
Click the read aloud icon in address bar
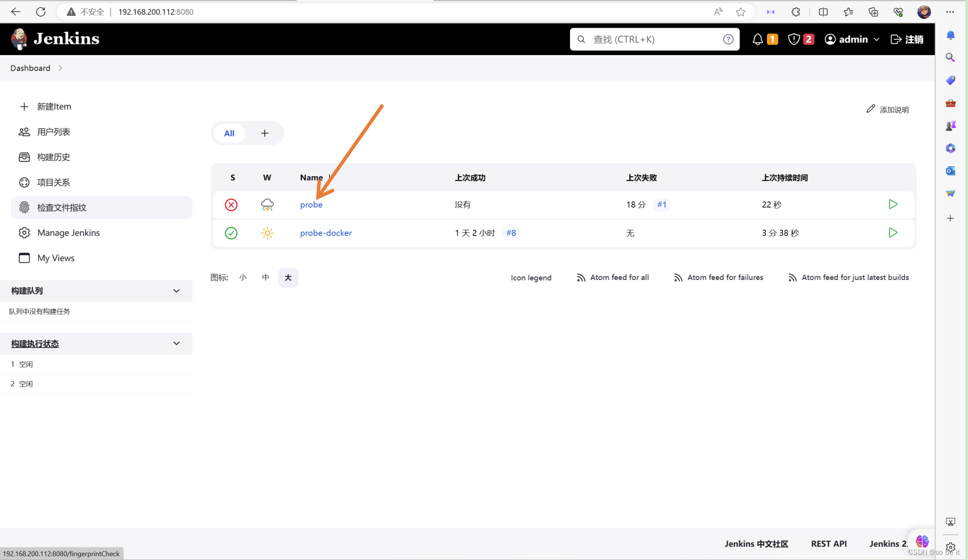[x=718, y=12]
